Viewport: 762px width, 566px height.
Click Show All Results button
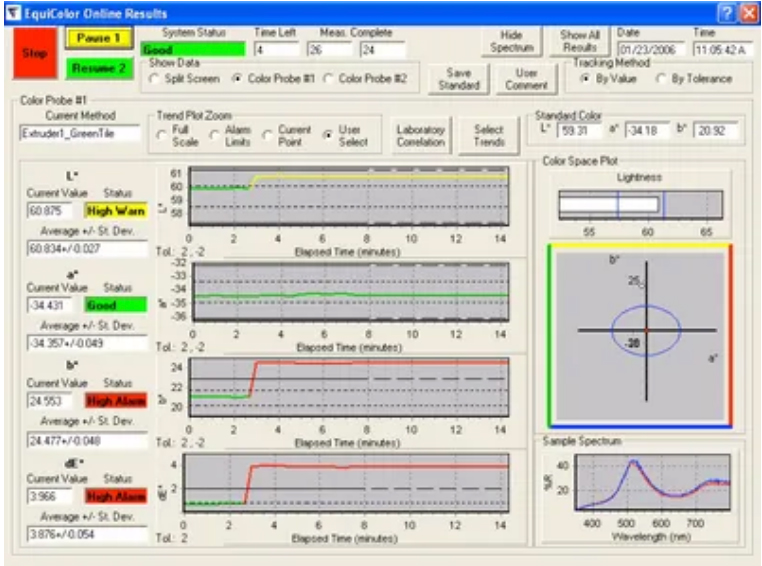click(579, 42)
